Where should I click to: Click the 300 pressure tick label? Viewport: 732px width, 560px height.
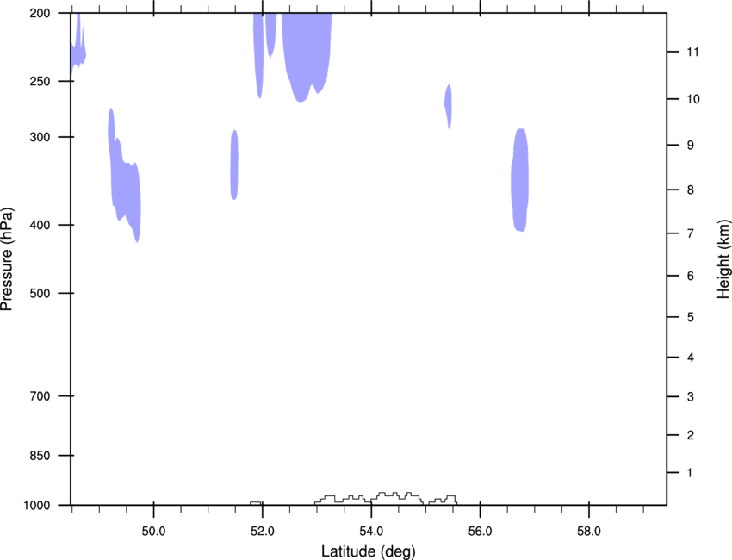coord(40,137)
